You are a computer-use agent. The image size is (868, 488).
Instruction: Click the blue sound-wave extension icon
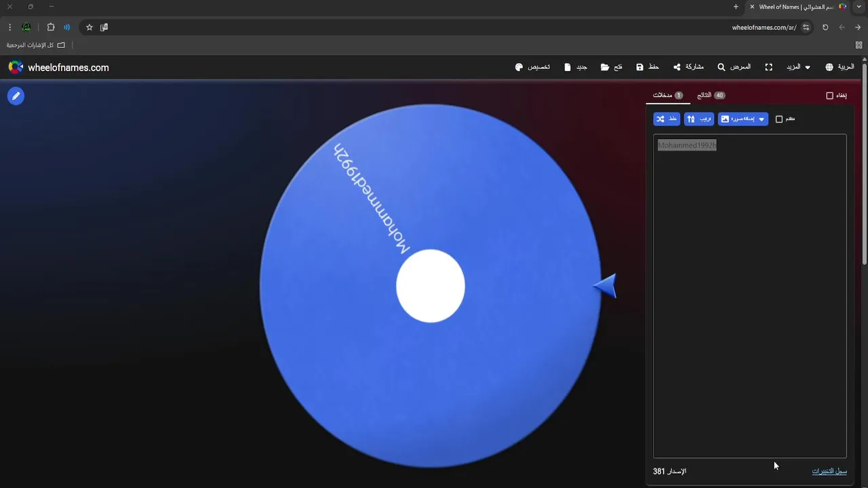(x=67, y=27)
